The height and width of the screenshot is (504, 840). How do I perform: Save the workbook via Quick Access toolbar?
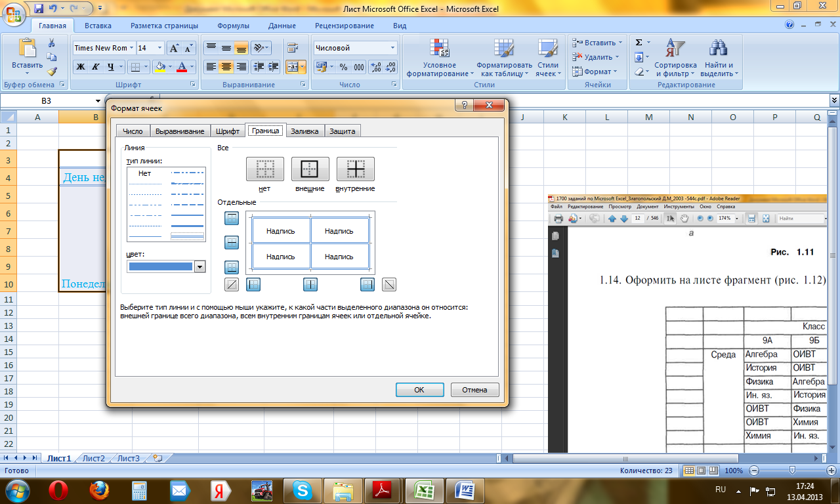point(38,9)
